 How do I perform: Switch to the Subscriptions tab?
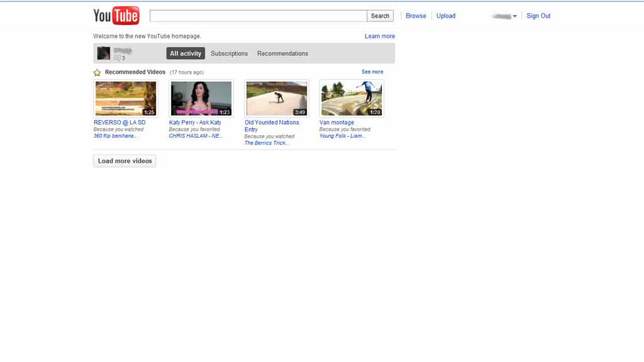pyautogui.click(x=229, y=53)
